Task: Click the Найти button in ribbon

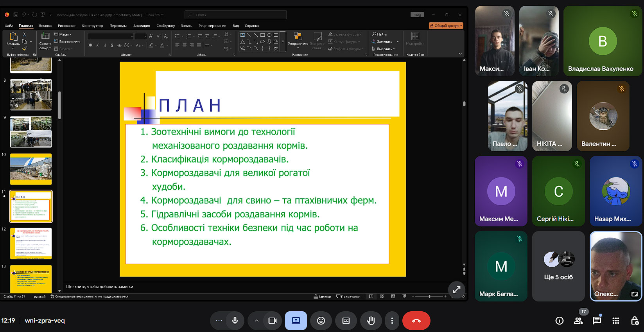Action: point(379,34)
